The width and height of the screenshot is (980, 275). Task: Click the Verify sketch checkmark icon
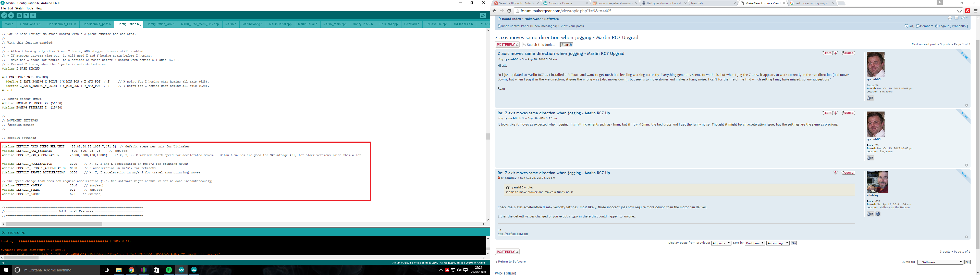(4, 16)
